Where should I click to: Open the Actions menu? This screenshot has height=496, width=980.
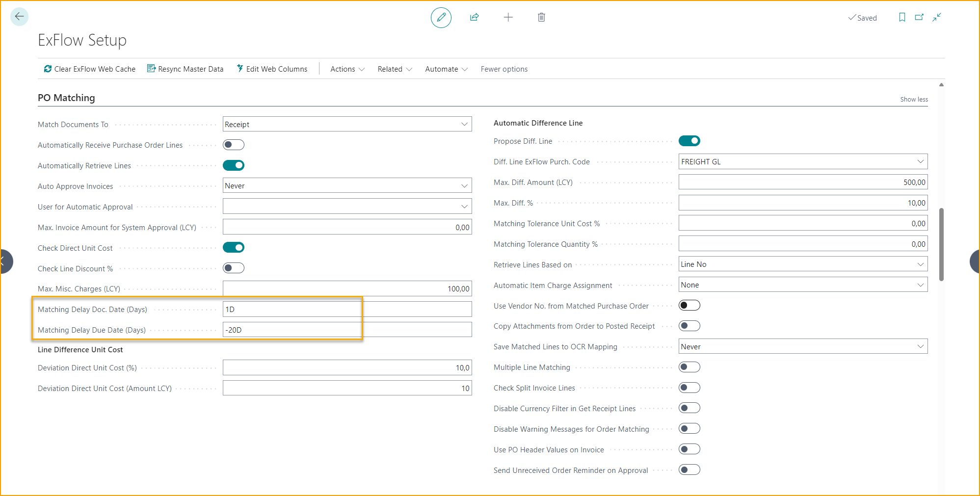pyautogui.click(x=347, y=69)
